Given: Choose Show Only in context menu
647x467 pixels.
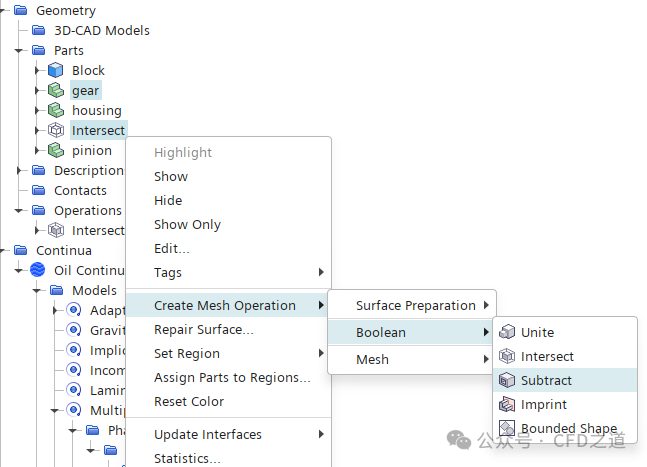Looking at the screenshot, I should (x=187, y=224).
